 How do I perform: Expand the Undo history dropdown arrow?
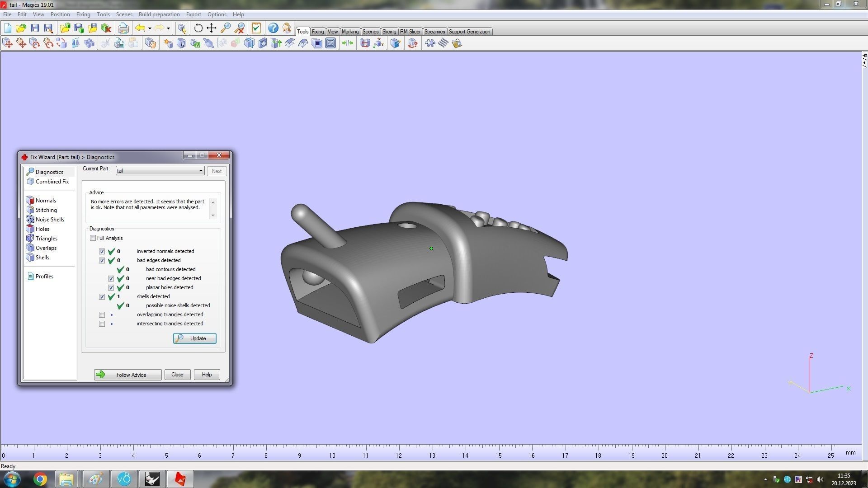(150, 28)
